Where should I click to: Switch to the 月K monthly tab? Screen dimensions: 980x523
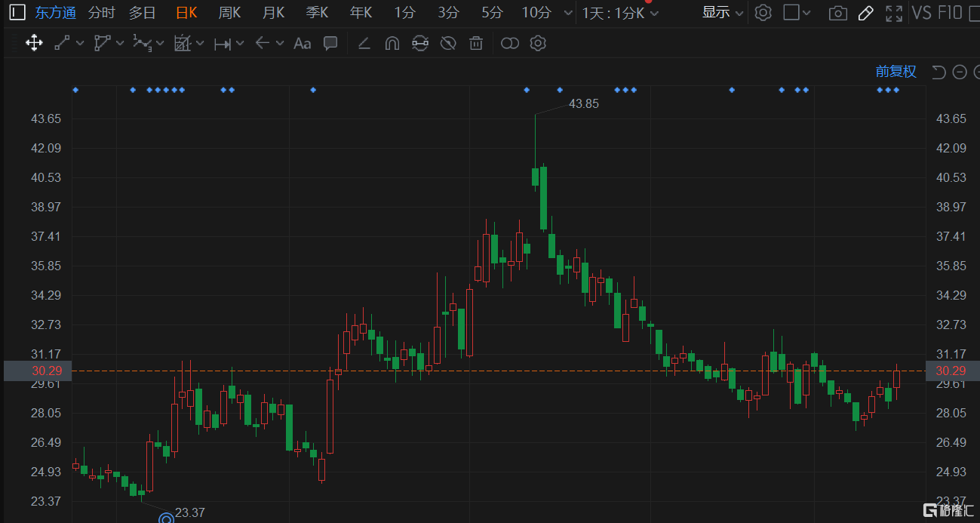click(x=273, y=12)
